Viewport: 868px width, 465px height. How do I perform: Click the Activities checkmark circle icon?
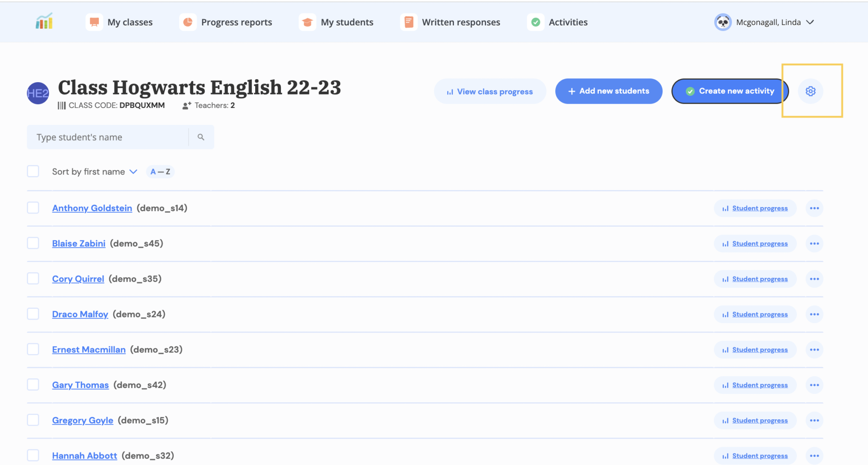pos(535,22)
